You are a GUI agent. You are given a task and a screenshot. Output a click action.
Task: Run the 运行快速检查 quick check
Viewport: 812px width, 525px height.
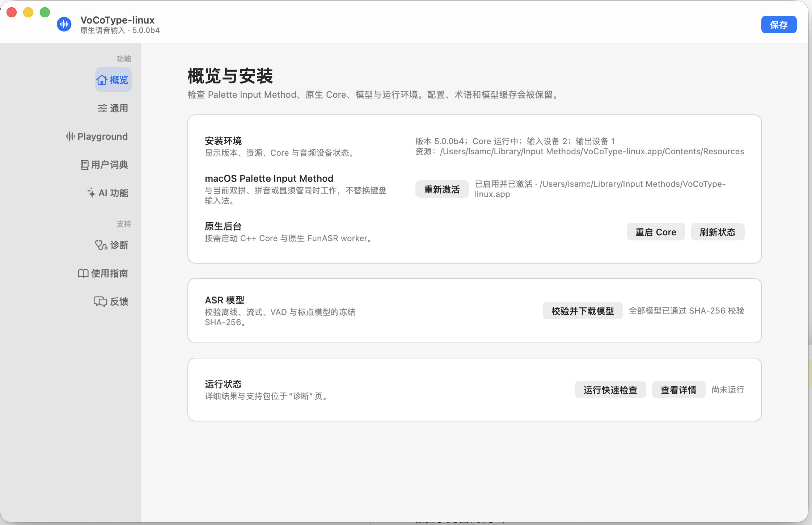[x=610, y=390]
